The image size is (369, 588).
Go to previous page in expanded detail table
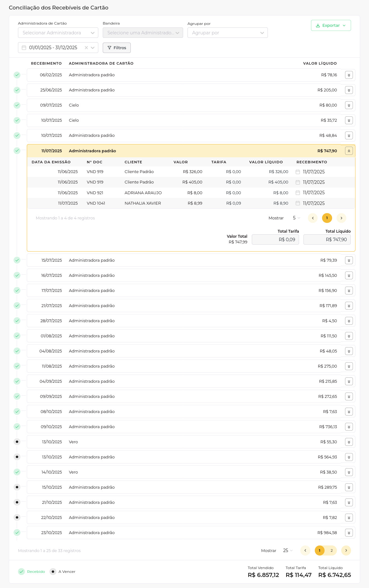point(313,218)
